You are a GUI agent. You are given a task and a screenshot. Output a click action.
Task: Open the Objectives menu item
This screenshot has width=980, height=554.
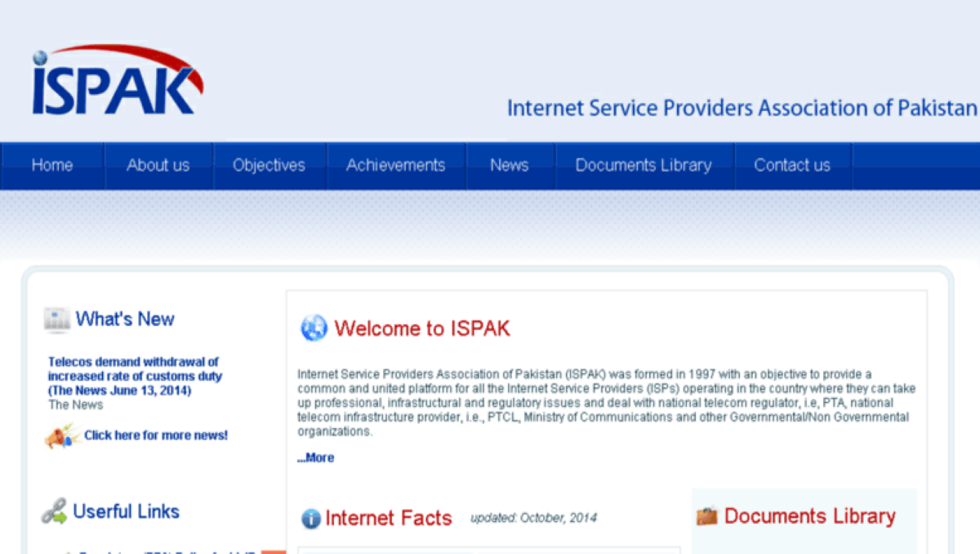[x=269, y=165]
